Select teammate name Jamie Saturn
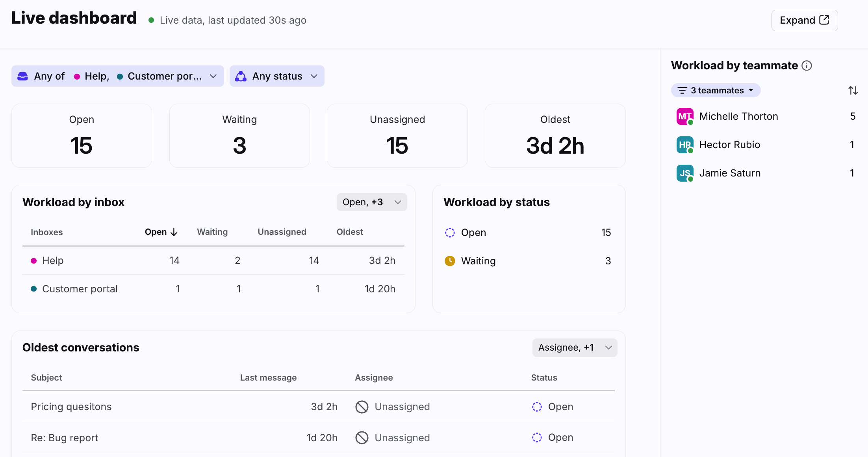The height and width of the screenshot is (457, 868). point(730,173)
